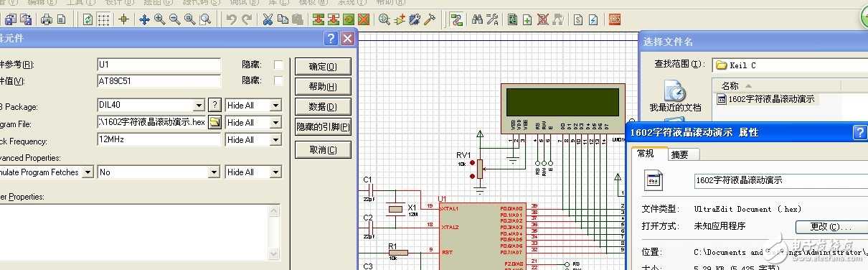The width and height of the screenshot is (868, 270).
Task: Open Hide All dropdown beside Clock Frequency
Action: [x=275, y=140]
